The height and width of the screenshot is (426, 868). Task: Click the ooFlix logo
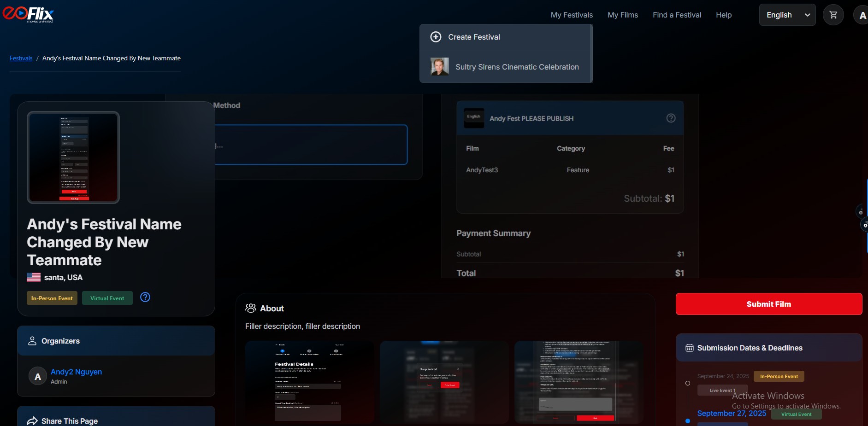pyautogui.click(x=28, y=14)
